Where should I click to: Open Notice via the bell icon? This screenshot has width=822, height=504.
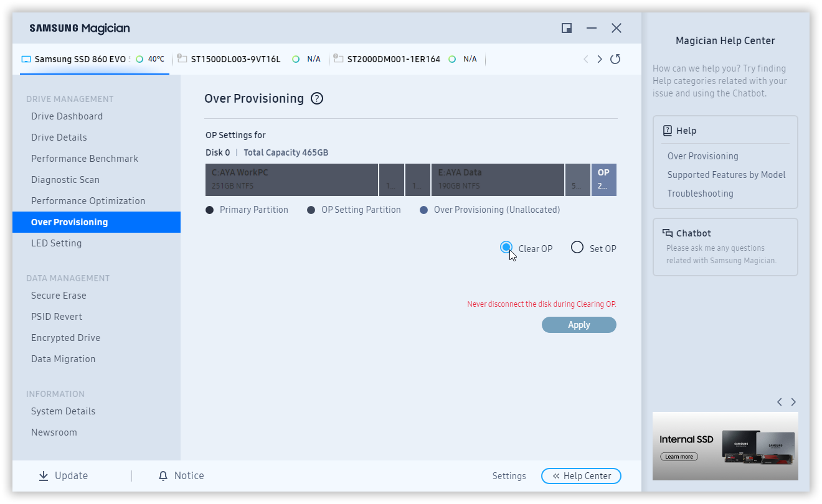click(163, 476)
